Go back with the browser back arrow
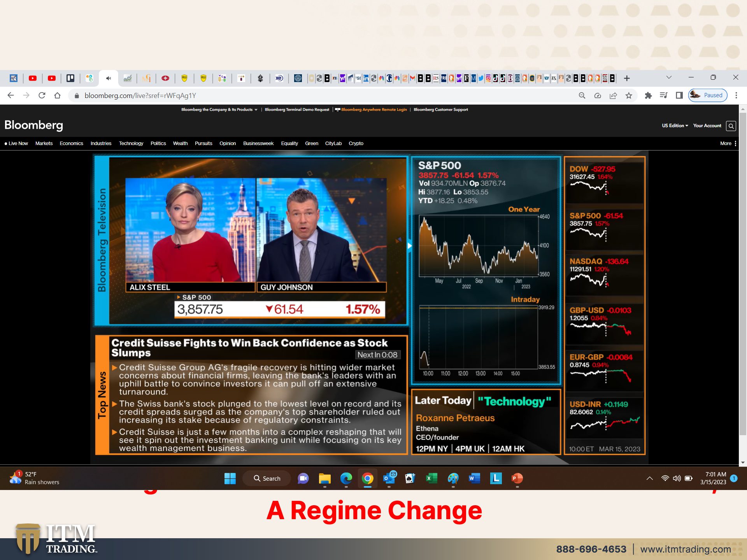This screenshot has height=560, width=747. point(11,95)
